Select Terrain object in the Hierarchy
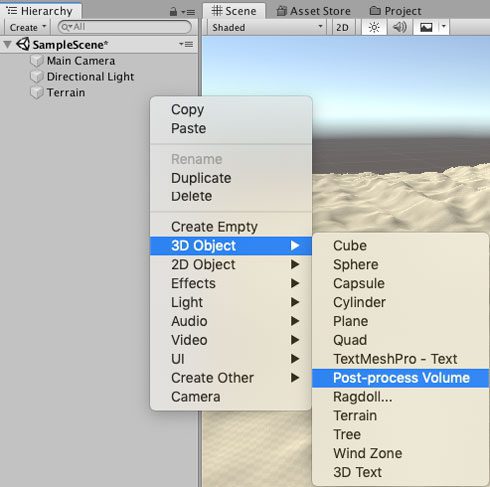Image resolution: width=490 pixels, height=487 pixels. point(99,93)
